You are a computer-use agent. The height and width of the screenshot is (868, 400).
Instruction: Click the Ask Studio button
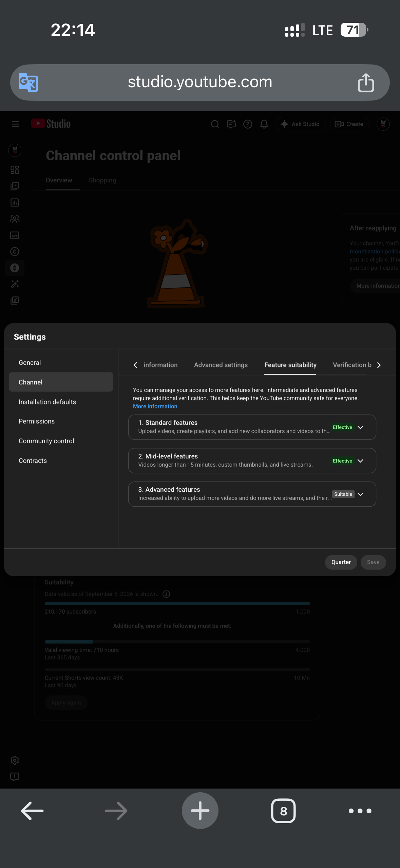pyautogui.click(x=301, y=124)
